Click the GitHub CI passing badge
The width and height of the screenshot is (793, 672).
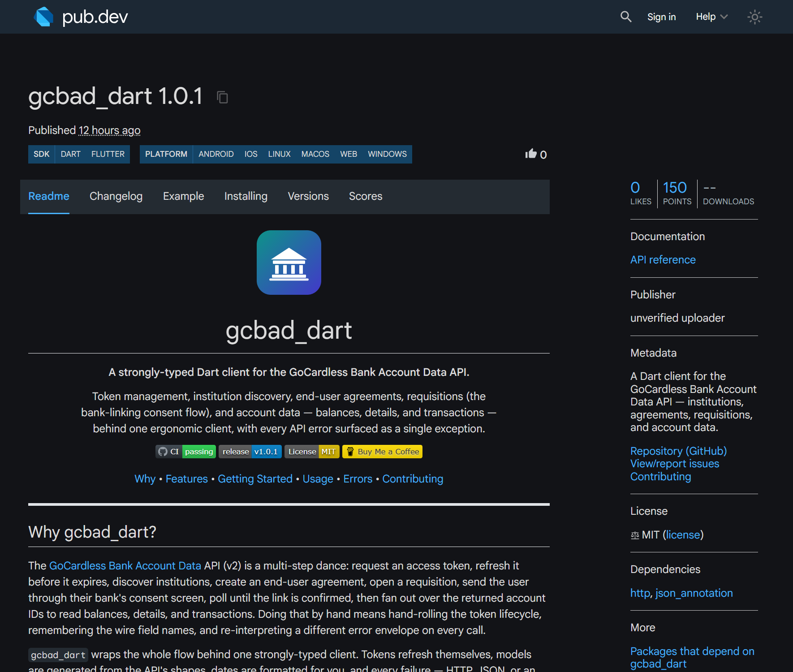coord(185,452)
